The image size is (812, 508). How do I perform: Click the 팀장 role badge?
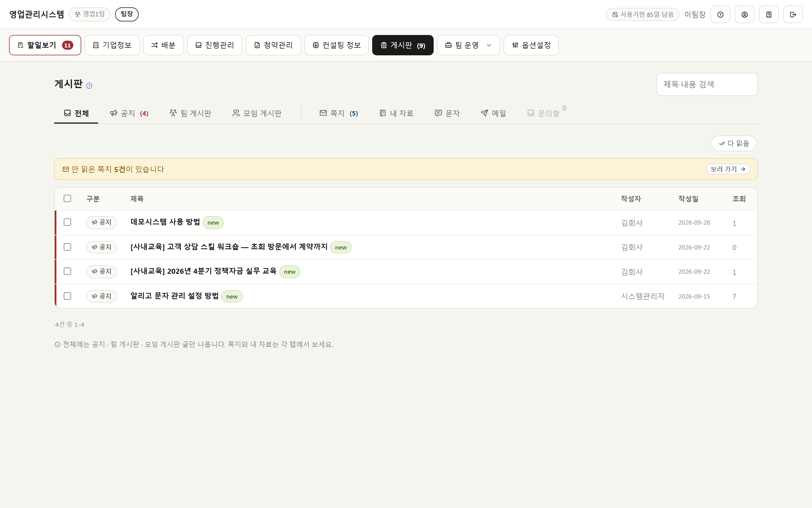(x=127, y=14)
